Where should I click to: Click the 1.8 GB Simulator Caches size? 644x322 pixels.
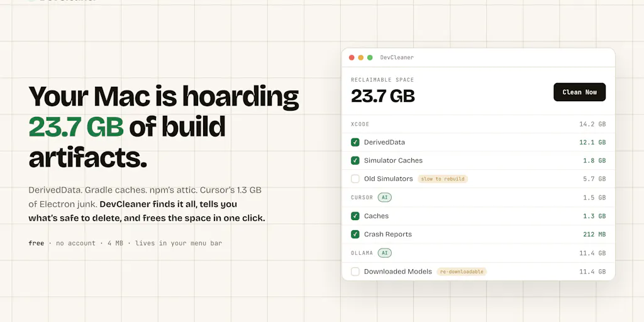[594, 160]
